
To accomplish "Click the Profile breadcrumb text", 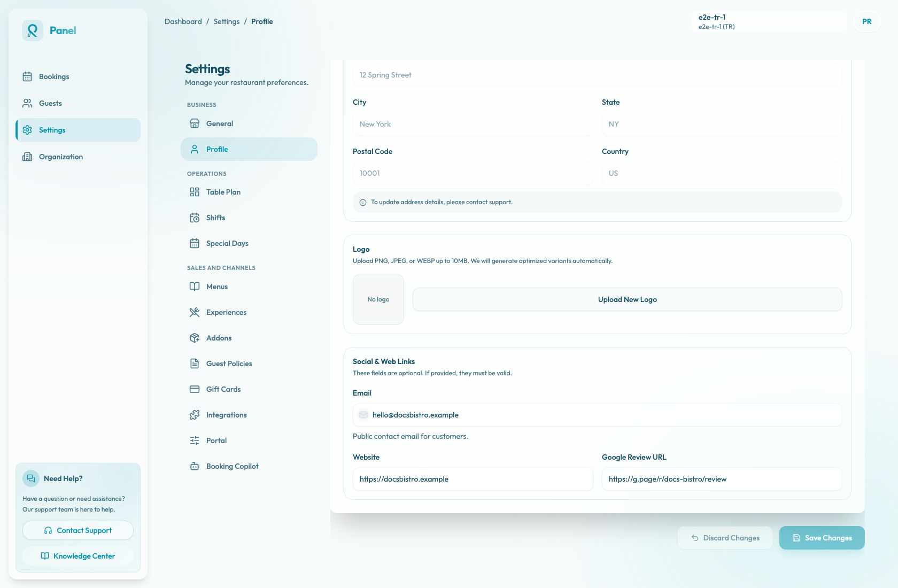I will (x=262, y=21).
